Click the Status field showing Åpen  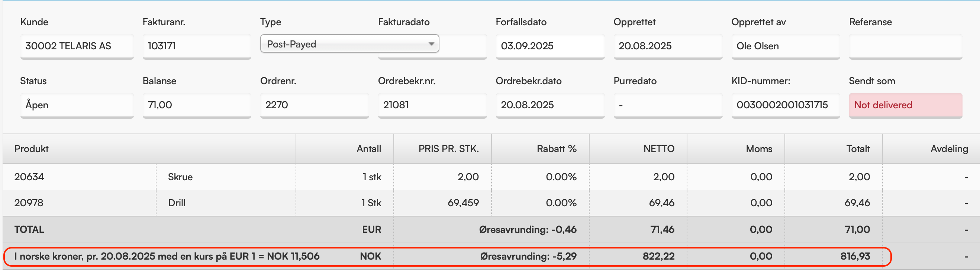click(x=77, y=105)
